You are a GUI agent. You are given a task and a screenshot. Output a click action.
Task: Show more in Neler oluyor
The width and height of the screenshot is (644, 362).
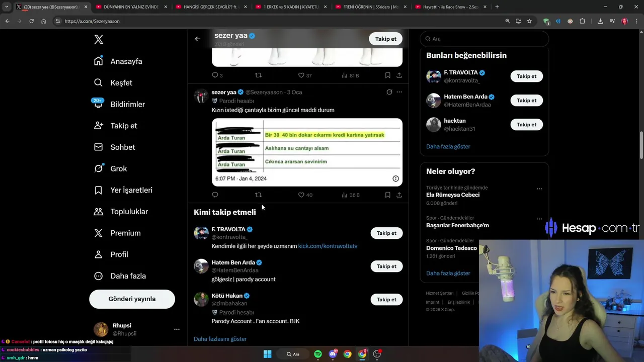pos(448,273)
